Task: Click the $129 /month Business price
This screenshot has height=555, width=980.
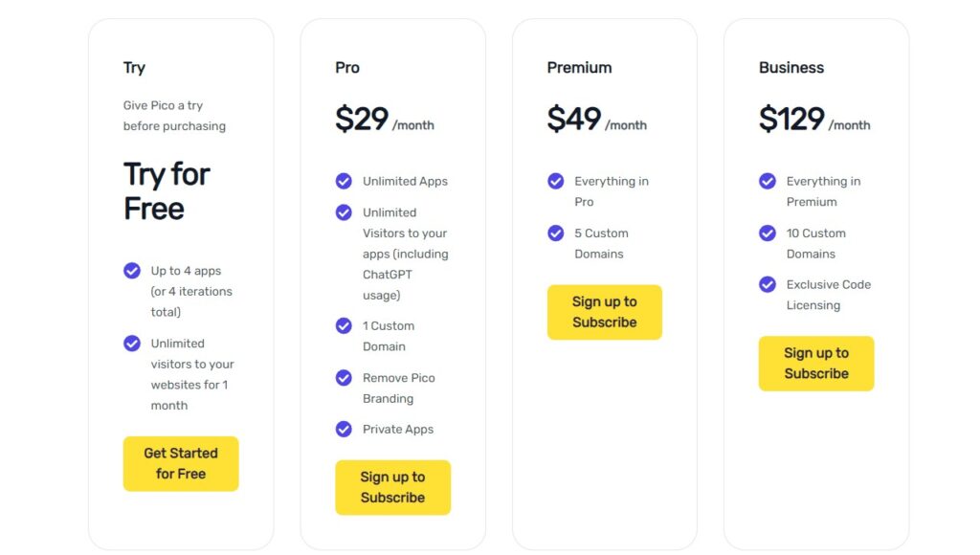Action: (813, 120)
